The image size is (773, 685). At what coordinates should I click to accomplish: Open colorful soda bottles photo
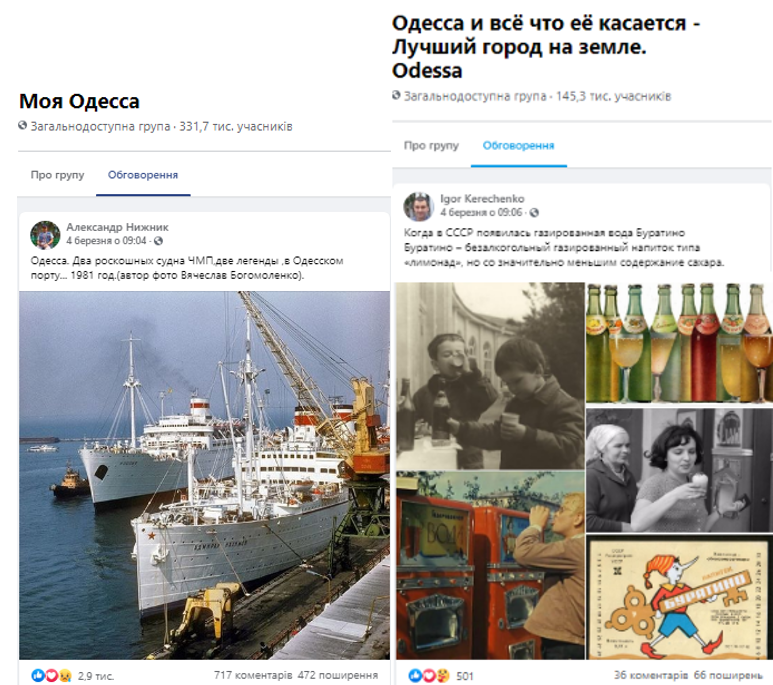(x=679, y=343)
